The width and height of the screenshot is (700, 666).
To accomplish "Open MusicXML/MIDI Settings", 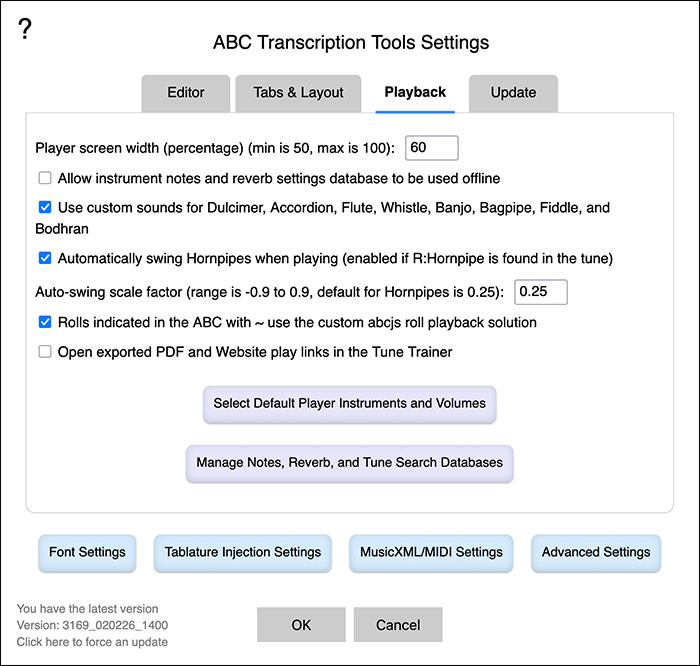I will [432, 552].
